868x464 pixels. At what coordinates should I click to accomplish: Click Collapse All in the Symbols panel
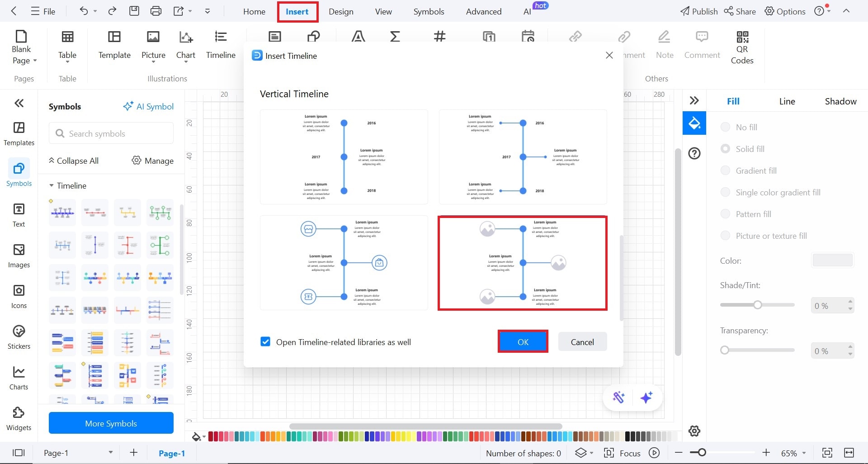[x=73, y=161]
